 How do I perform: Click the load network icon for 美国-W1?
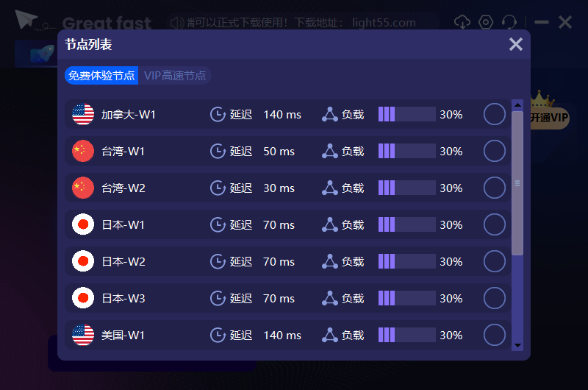click(329, 336)
